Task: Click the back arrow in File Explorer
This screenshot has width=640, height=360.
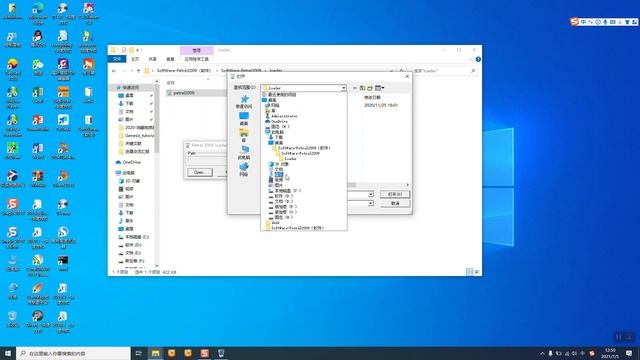Action: click(x=114, y=71)
